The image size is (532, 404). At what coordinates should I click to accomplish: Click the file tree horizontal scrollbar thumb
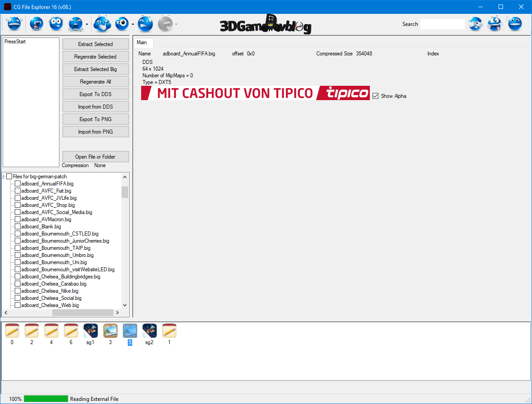point(83,313)
